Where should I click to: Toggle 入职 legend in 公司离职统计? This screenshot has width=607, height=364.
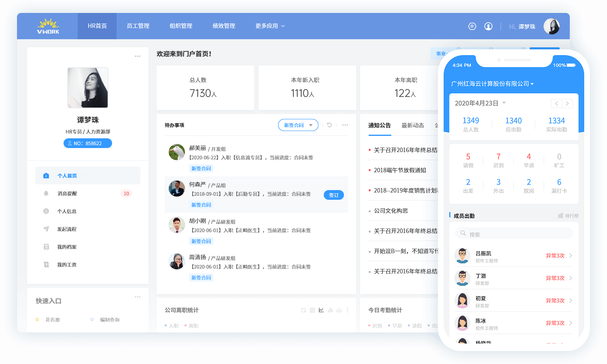[x=172, y=326]
